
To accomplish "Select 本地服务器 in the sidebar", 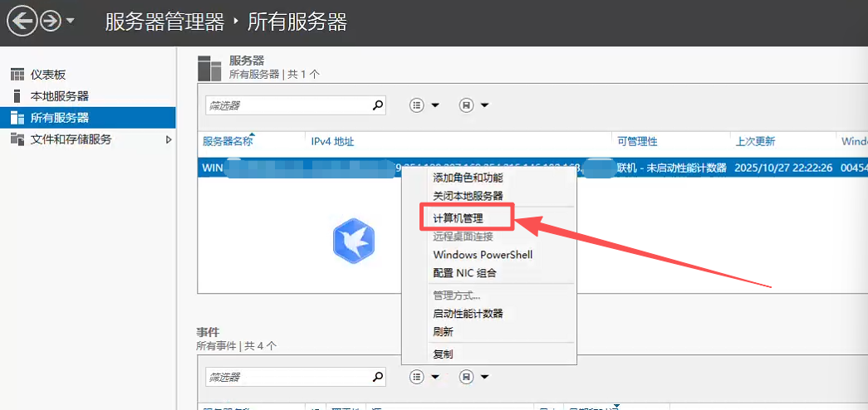I will 59,95.
